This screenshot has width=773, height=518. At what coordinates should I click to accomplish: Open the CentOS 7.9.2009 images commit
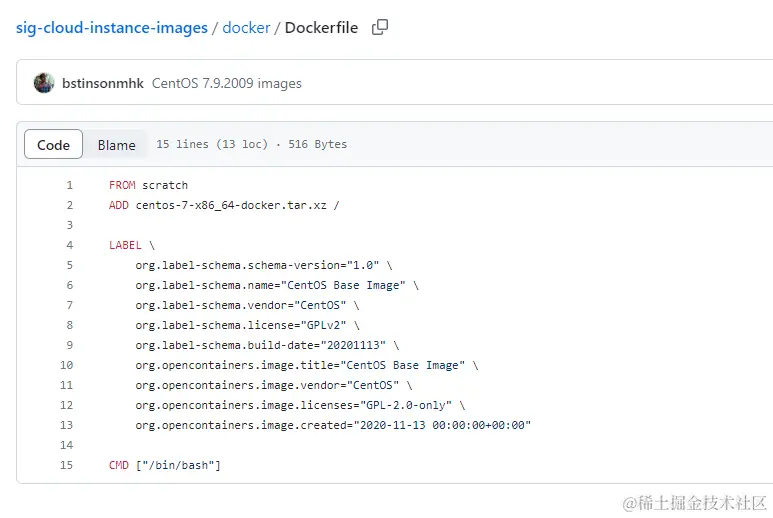tap(226, 84)
